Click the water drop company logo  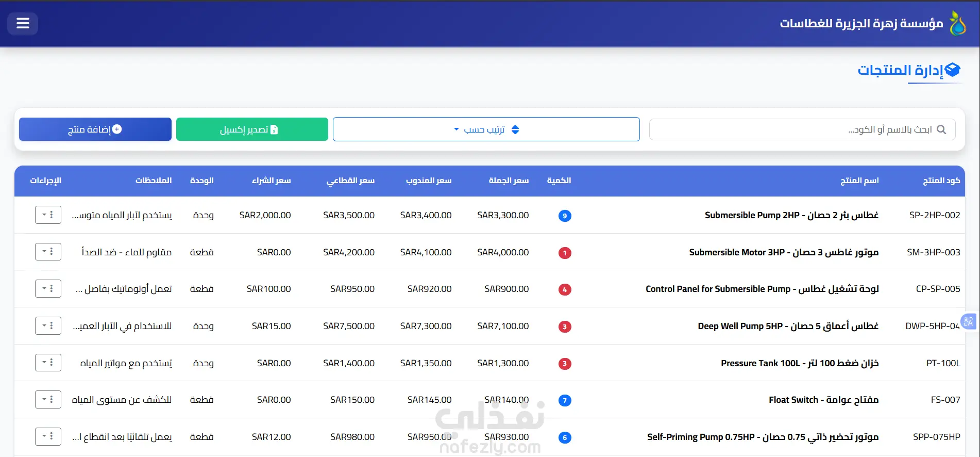click(957, 23)
